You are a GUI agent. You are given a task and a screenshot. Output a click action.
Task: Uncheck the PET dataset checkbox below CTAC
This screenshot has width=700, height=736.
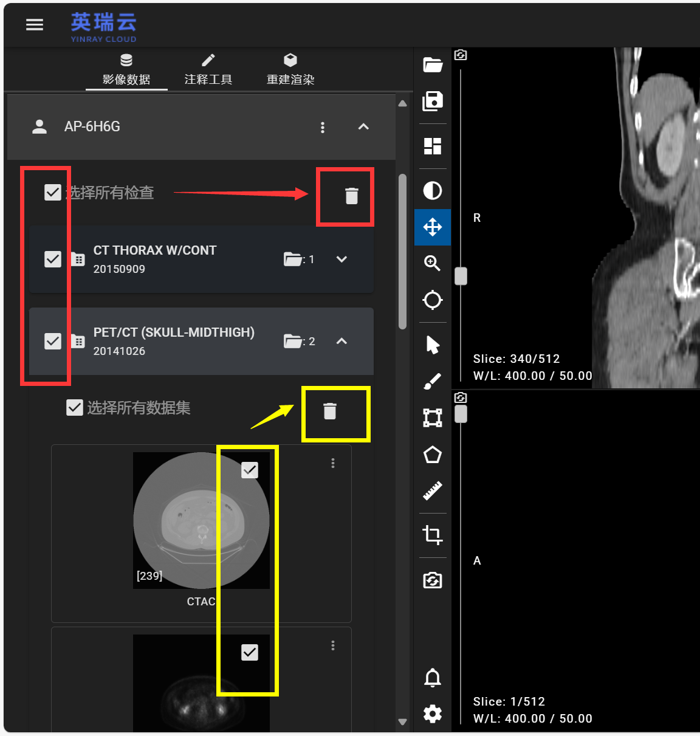[x=250, y=652]
